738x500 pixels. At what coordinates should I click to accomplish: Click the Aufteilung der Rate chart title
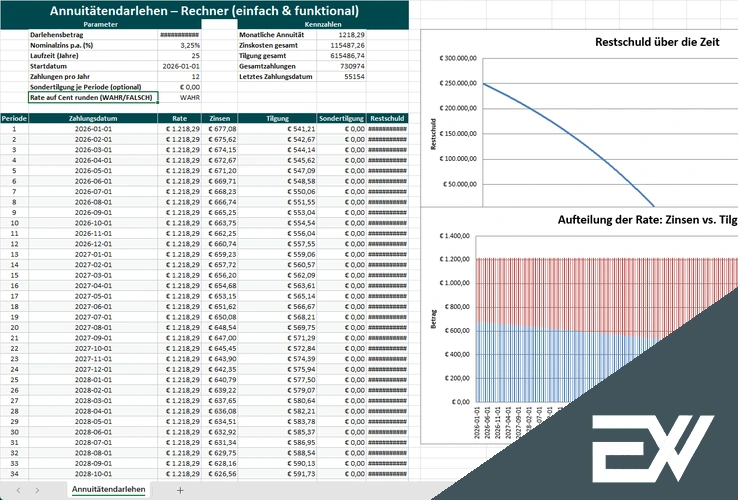[648, 220]
